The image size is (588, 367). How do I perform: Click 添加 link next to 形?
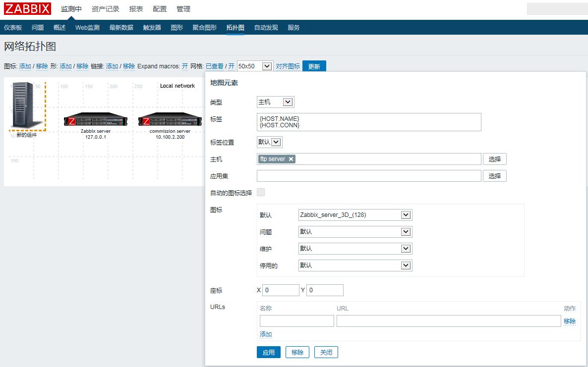[65, 66]
